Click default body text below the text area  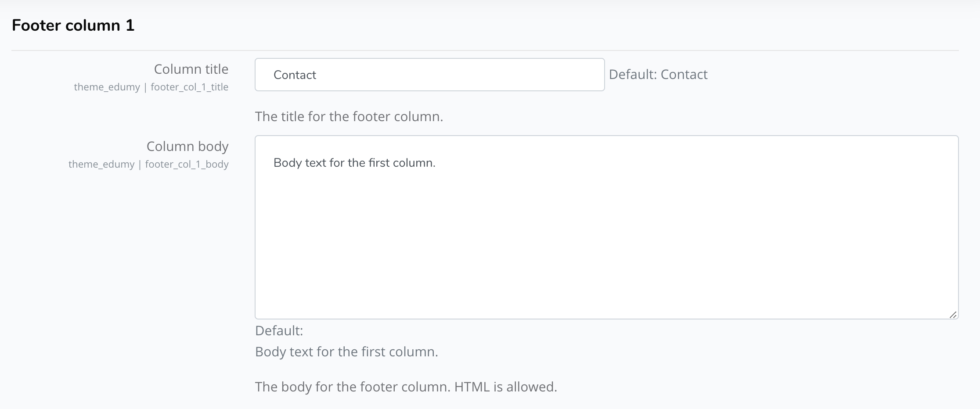point(346,352)
